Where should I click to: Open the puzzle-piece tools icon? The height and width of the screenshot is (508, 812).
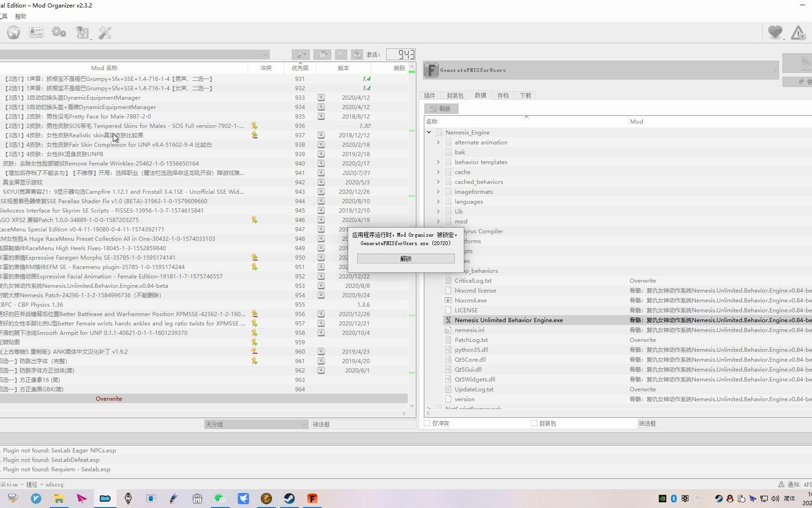(83, 32)
